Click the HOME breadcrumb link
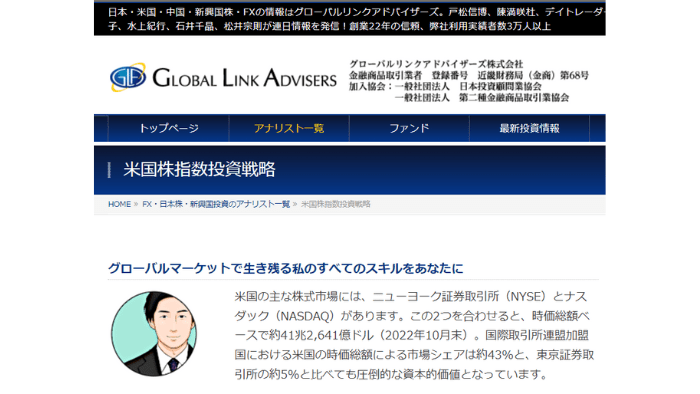The image size is (700, 394). 119,204
